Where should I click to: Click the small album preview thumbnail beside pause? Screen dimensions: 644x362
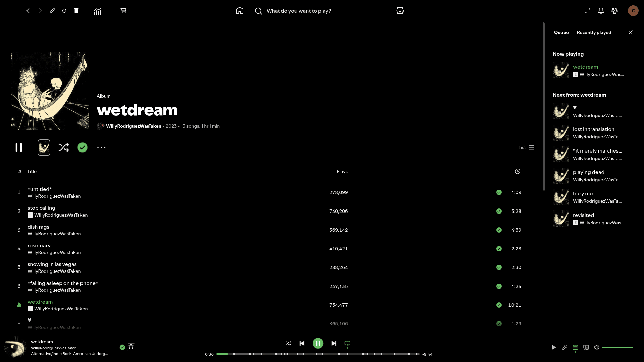[x=44, y=147]
